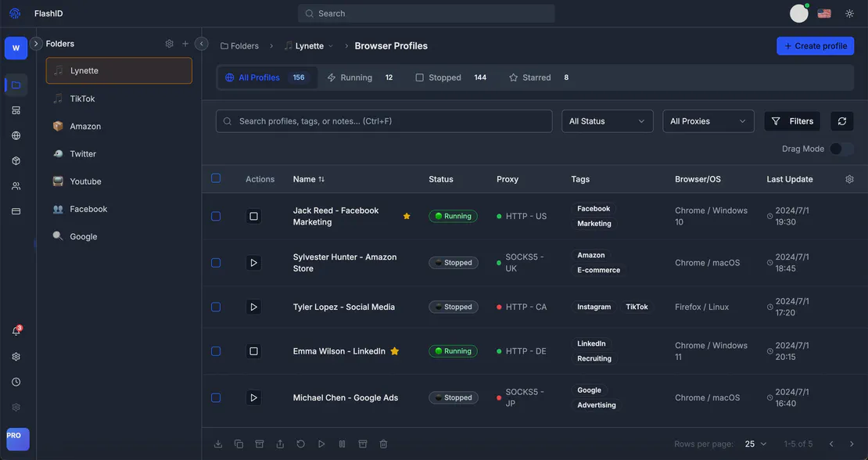Viewport: 868px width, 460px height.
Task: Open the billing card icon in the left rail
Action: 16,211
